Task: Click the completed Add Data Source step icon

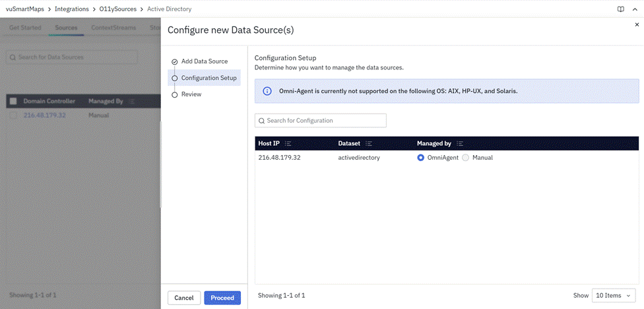Action: [174, 61]
